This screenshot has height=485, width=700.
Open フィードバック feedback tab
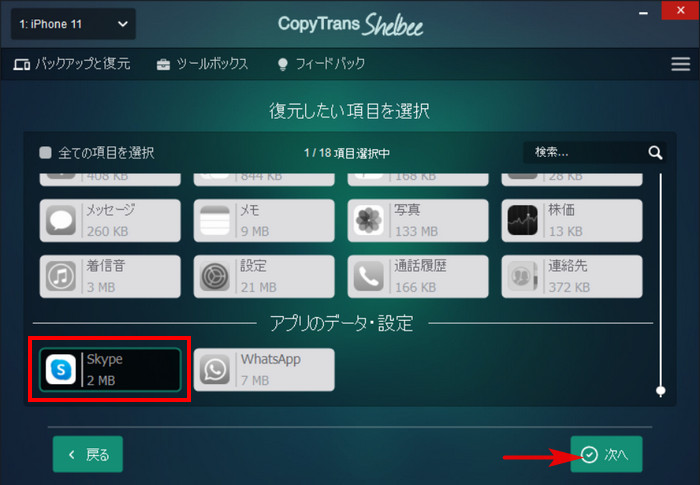pyautogui.click(x=321, y=64)
